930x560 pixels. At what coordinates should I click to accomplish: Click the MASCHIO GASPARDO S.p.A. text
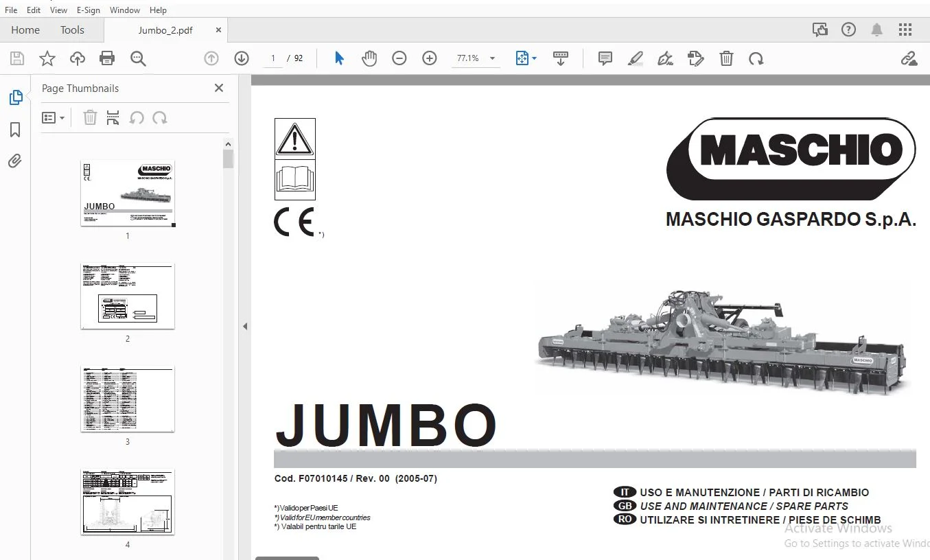[791, 220]
